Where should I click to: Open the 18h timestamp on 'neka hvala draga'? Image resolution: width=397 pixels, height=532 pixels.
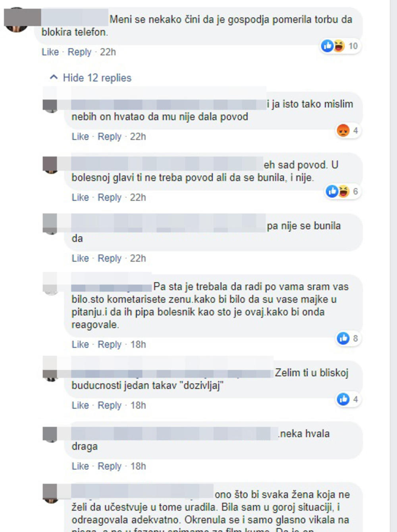click(138, 466)
